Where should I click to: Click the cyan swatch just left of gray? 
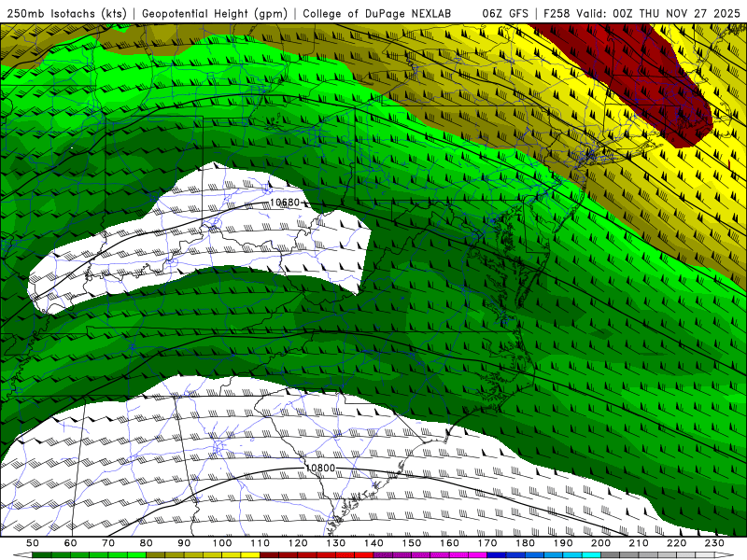(591, 555)
